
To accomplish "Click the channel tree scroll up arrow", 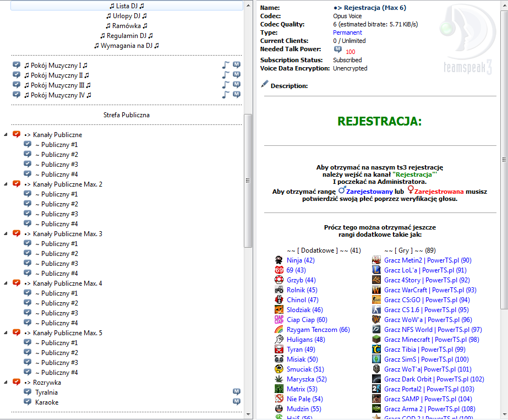I will [x=248, y=5].
